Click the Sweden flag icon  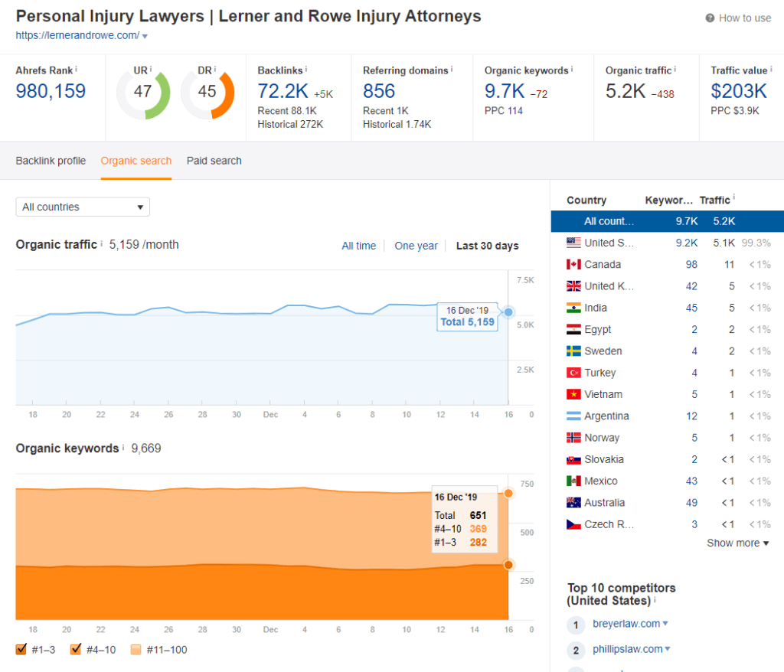coord(573,351)
